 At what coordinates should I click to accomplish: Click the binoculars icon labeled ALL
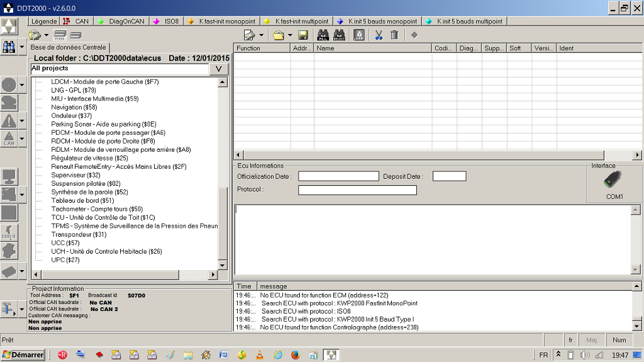point(323,35)
